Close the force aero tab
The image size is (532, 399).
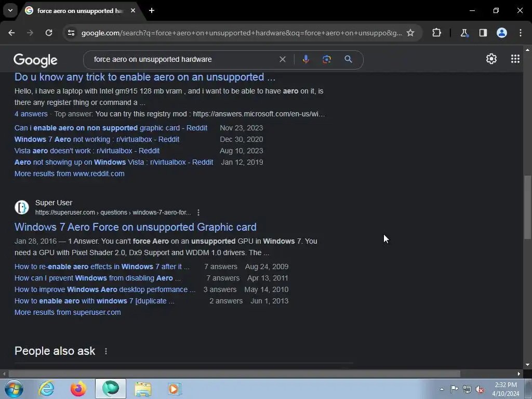coord(133,10)
